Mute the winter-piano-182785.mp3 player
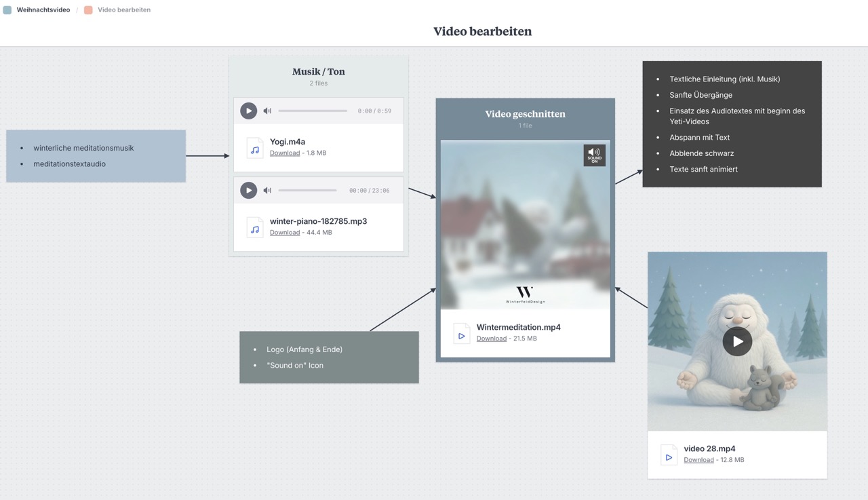868x500 pixels. click(267, 190)
